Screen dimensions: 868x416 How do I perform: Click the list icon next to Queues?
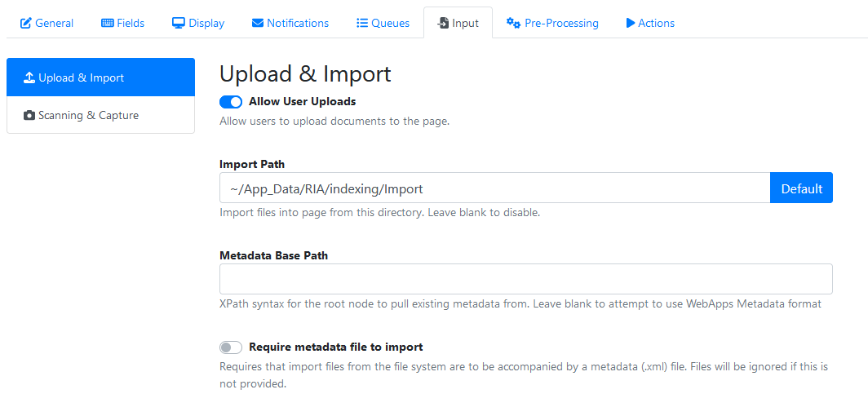pyautogui.click(x=362, y=23)
